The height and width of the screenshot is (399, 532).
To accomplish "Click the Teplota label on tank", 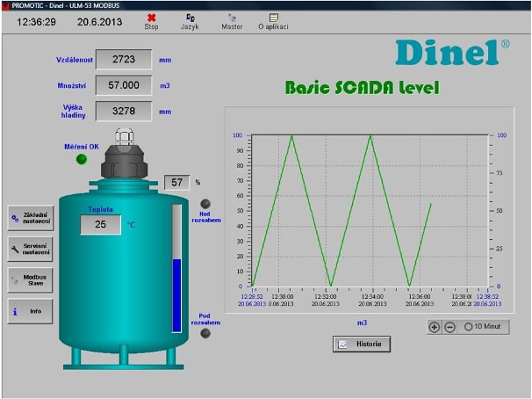I will [x=100, y=209].
